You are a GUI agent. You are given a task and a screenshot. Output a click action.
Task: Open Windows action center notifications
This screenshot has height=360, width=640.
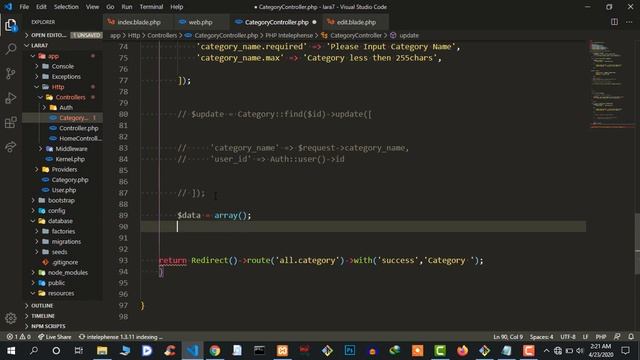[x=625, y=351]
